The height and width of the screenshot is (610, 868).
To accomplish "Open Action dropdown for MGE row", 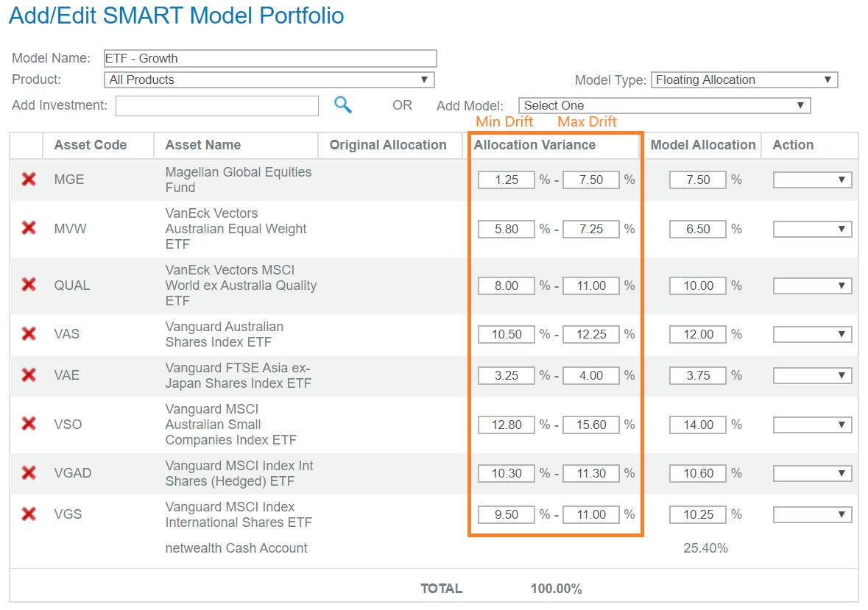I will [812, 180].
